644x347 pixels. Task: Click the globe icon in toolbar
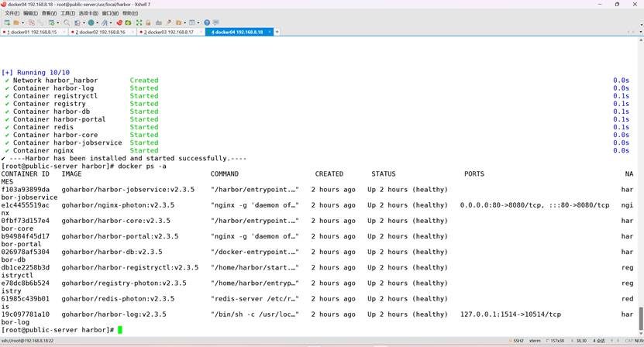coord(91,22)
